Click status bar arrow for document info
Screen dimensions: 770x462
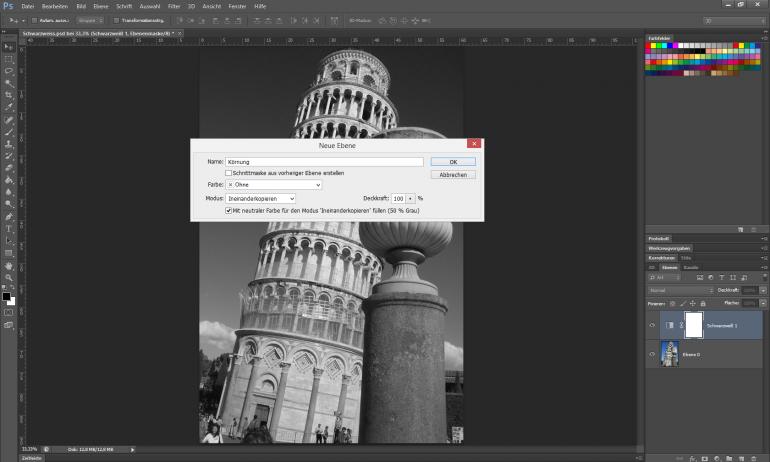(132, 450)
